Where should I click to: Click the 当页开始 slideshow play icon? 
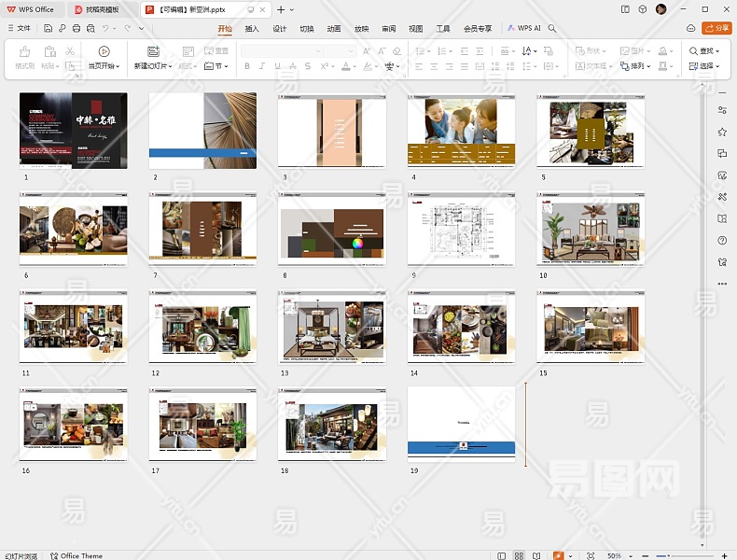tap(104, 51)
